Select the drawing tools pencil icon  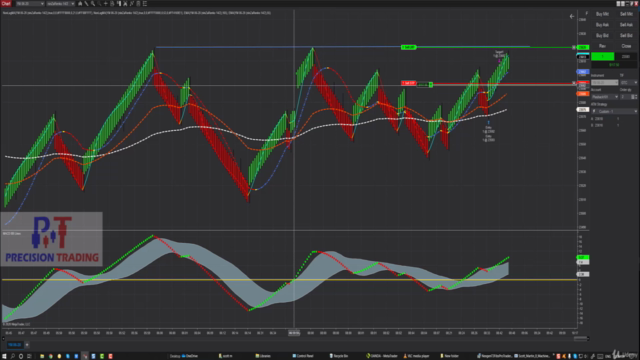click(87, 4)
